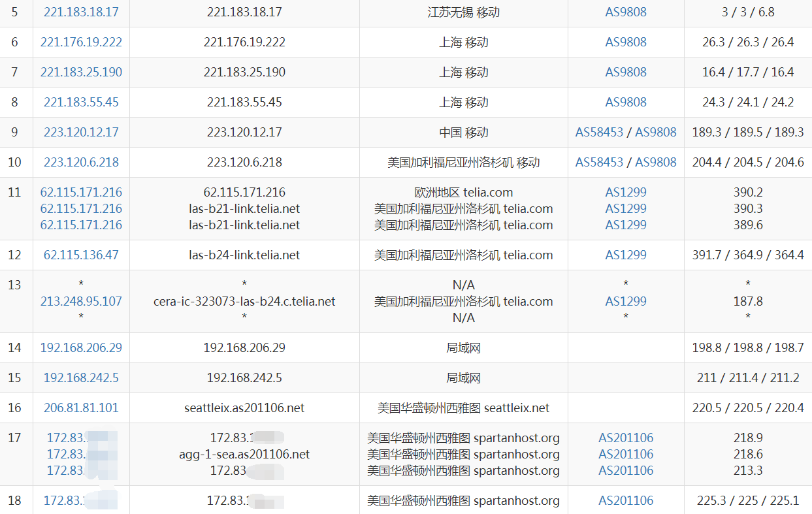This screenshot has width=812, height=514.
Task: Select the latency 391.7 / 364.9 / 364.4
Action: click(x=748, y=255)
